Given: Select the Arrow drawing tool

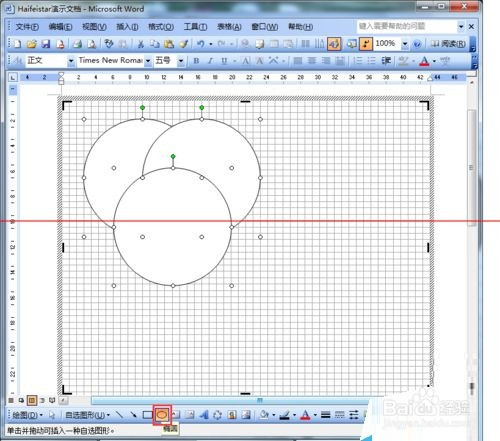Looking at the screenshot, I should 133,415.
